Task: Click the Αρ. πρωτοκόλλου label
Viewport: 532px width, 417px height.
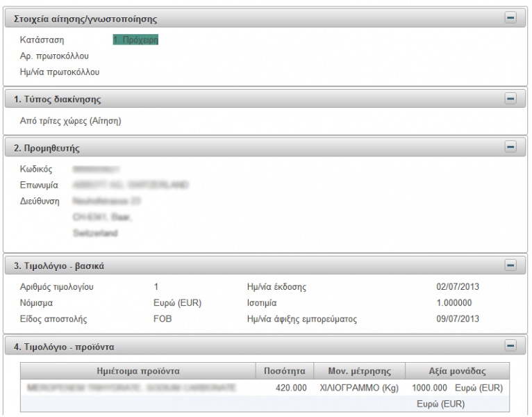Action: tap(54, 56)
